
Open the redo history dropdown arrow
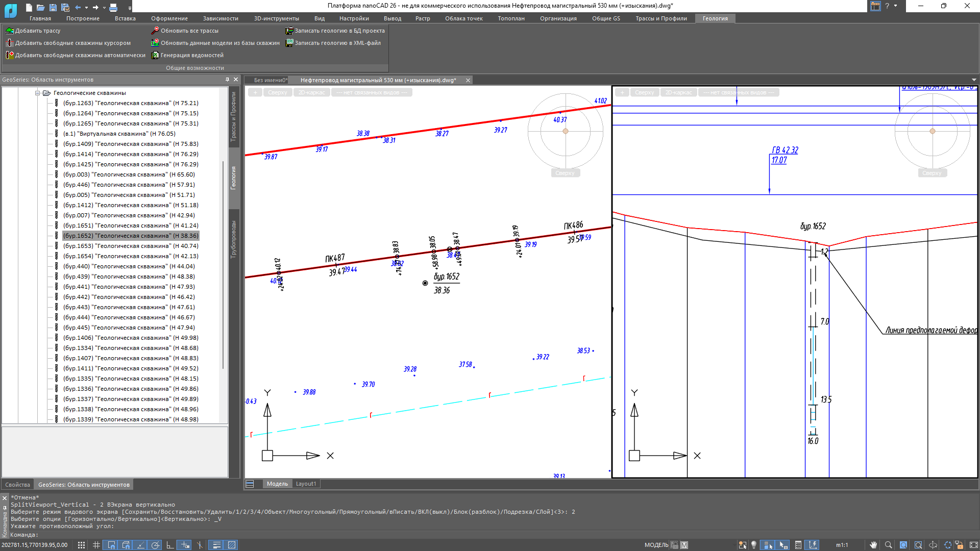(x=104, y=8)
